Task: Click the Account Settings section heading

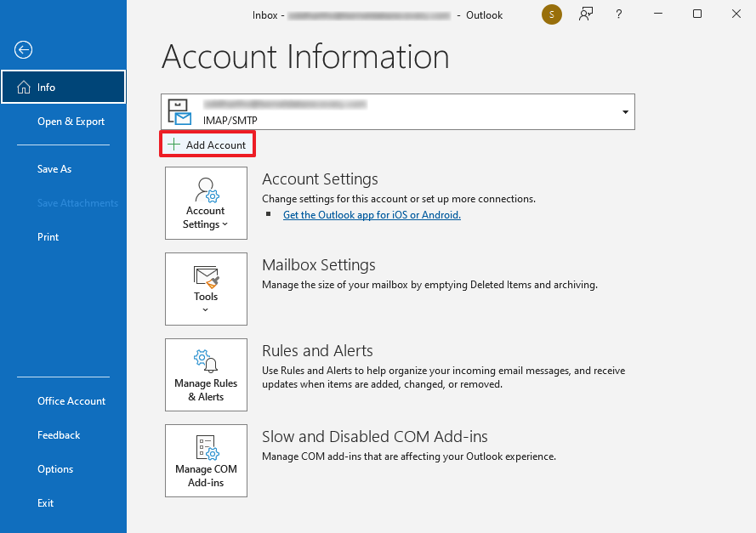Action: point(320,179)
